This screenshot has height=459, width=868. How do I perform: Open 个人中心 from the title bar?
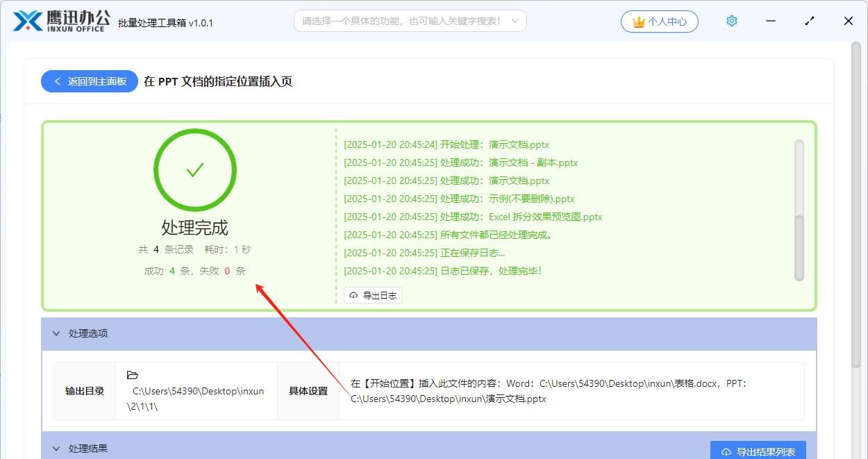[x=658, y=21]
